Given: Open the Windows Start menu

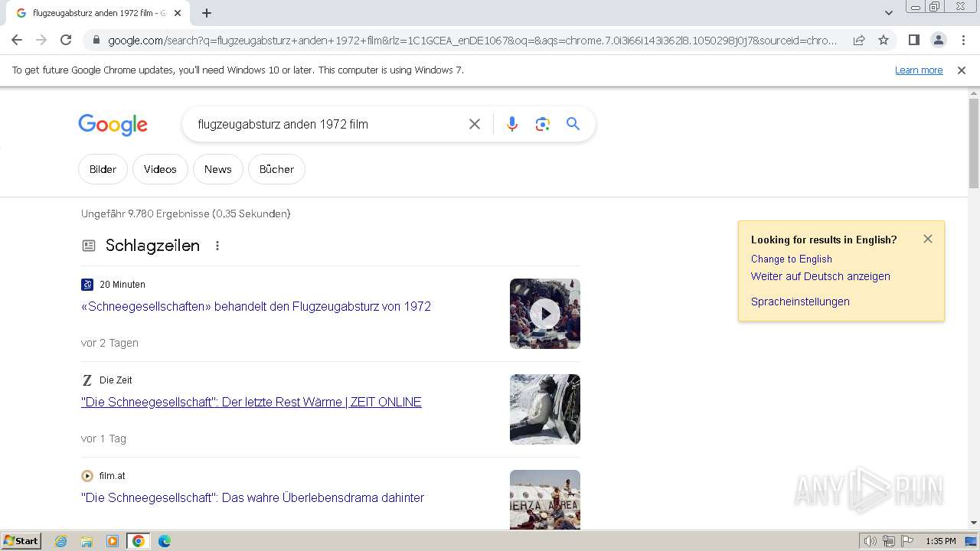Looking at the screenshot, I should point(21,541).
